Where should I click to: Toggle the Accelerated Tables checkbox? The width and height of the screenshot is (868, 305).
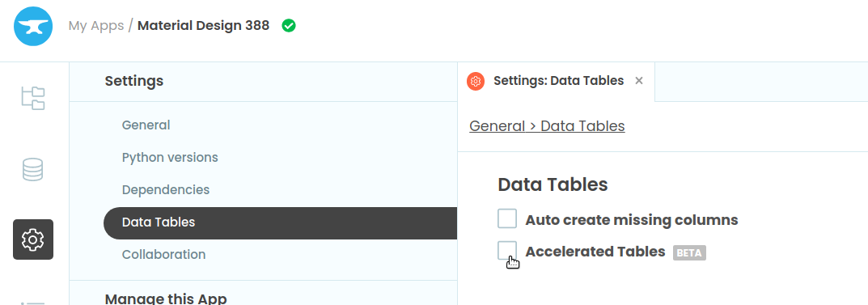pyautogui.click(x=507, y=250)
